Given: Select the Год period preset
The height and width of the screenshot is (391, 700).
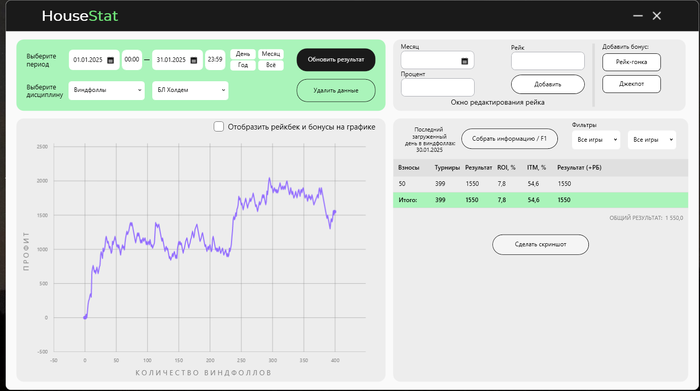Looking at the screenshot, I should coord(243,65).
